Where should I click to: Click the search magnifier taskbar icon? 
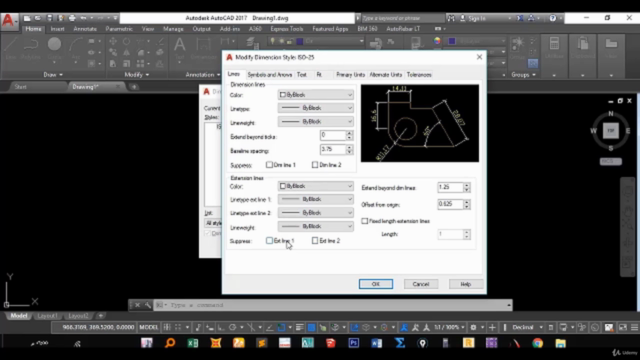[x=170, y=343]
